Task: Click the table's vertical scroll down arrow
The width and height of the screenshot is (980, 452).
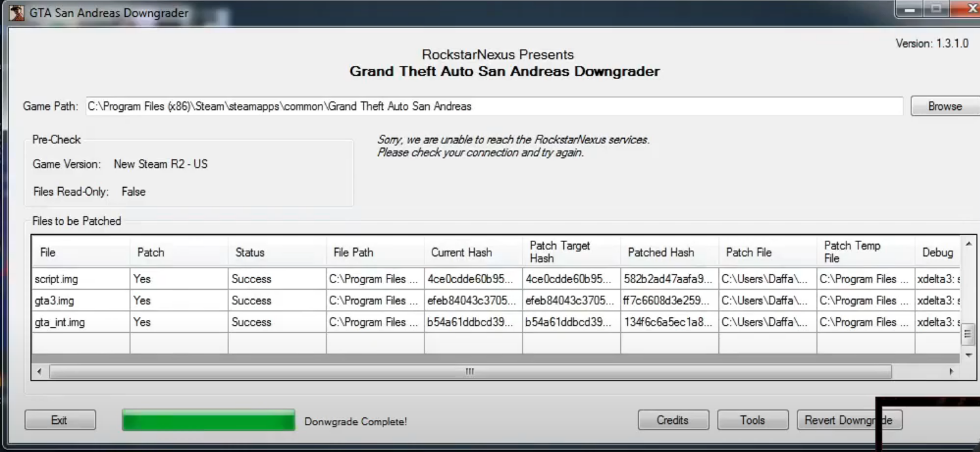Action: (x=969, y=355)
